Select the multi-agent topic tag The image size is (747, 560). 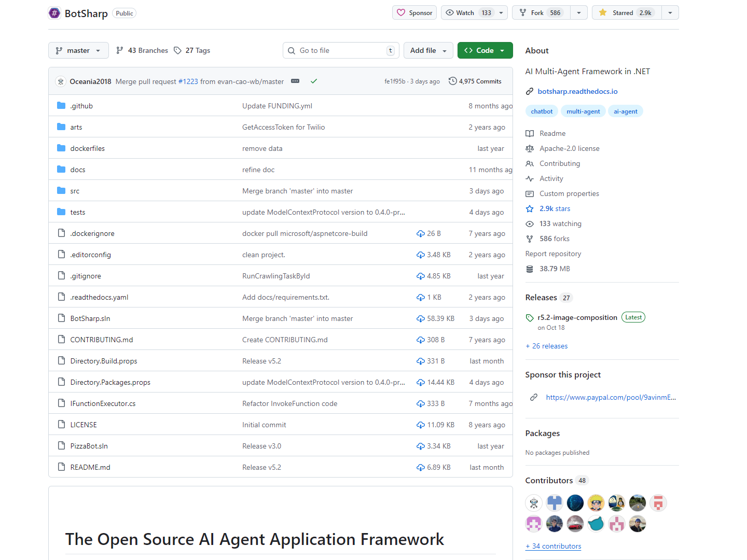point(583,111)
